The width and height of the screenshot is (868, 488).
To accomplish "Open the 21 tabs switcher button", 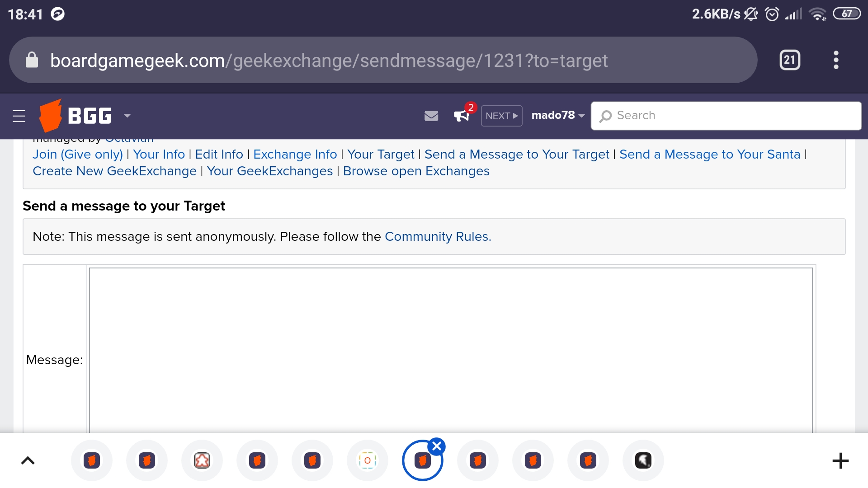I will click(790, 60).
